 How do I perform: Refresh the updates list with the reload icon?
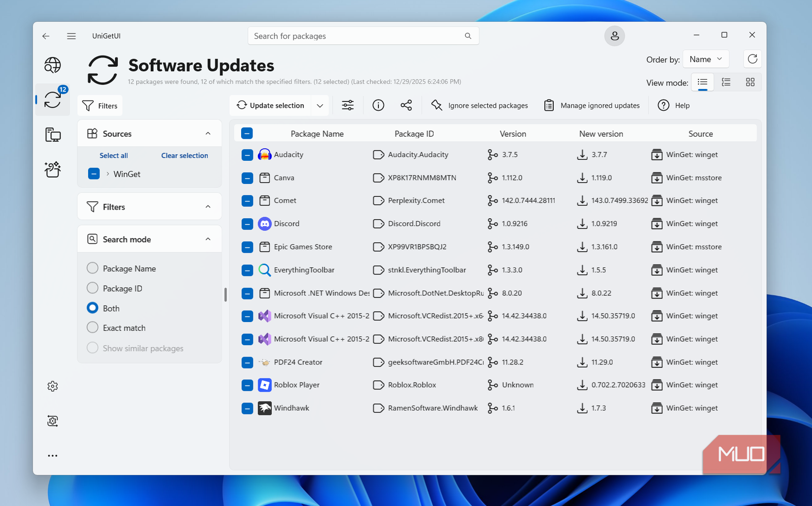pos(752,59)
